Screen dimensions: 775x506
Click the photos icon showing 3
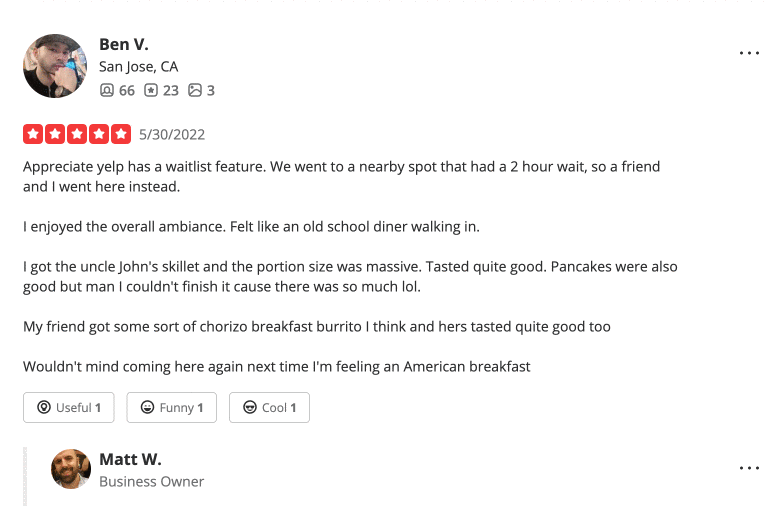(x=195, y=90)
